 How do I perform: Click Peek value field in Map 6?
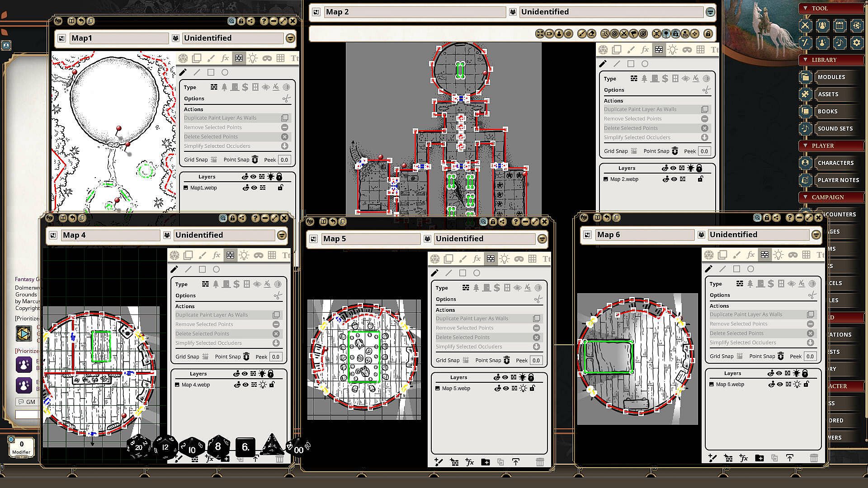click(810, 356)
